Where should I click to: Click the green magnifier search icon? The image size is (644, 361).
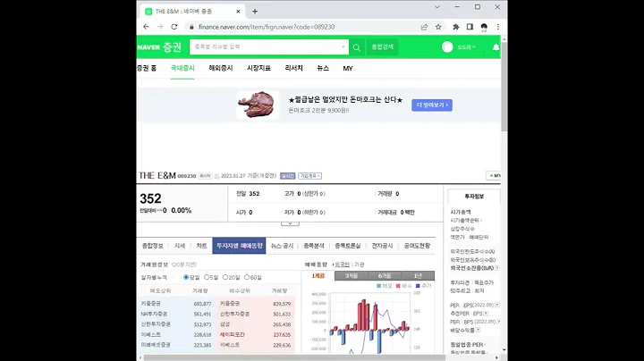(357, 47)
